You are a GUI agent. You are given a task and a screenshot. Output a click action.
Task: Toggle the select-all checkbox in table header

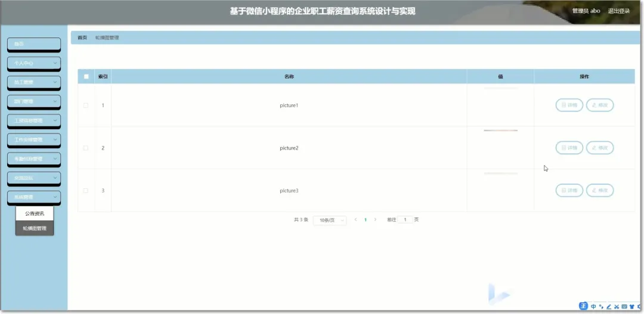86,76
